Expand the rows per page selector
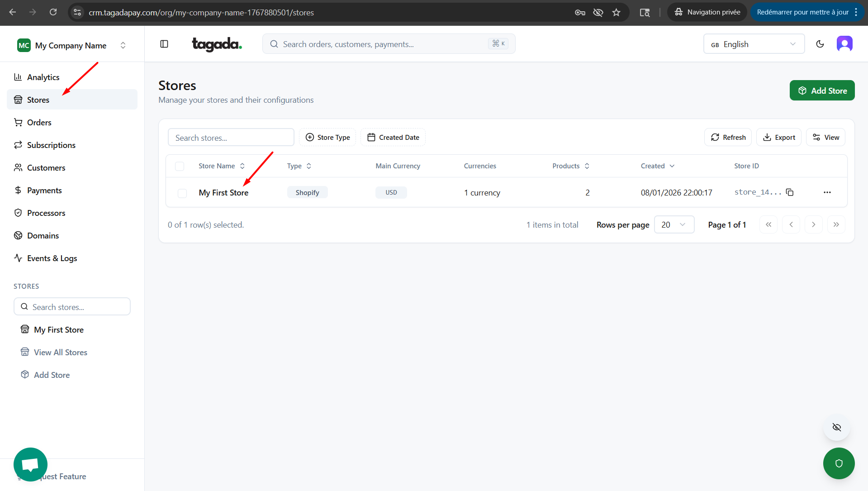 [674, 225]
